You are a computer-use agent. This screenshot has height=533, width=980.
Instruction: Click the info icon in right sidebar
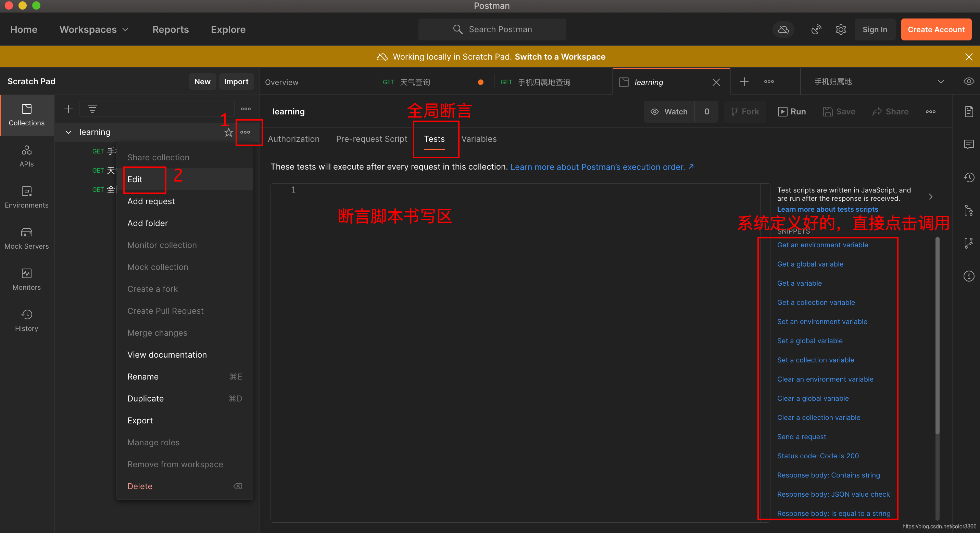pyautogui.click(x=968, y=276)
